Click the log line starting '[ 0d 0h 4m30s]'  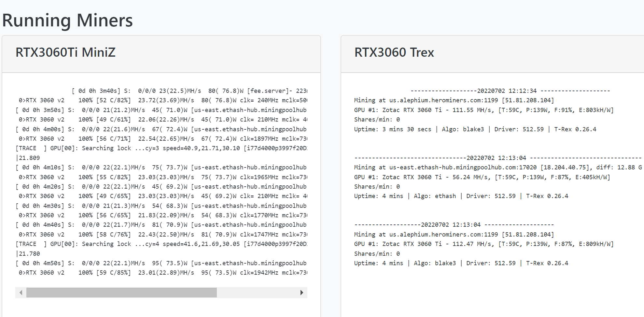click(x=161, y=206)
